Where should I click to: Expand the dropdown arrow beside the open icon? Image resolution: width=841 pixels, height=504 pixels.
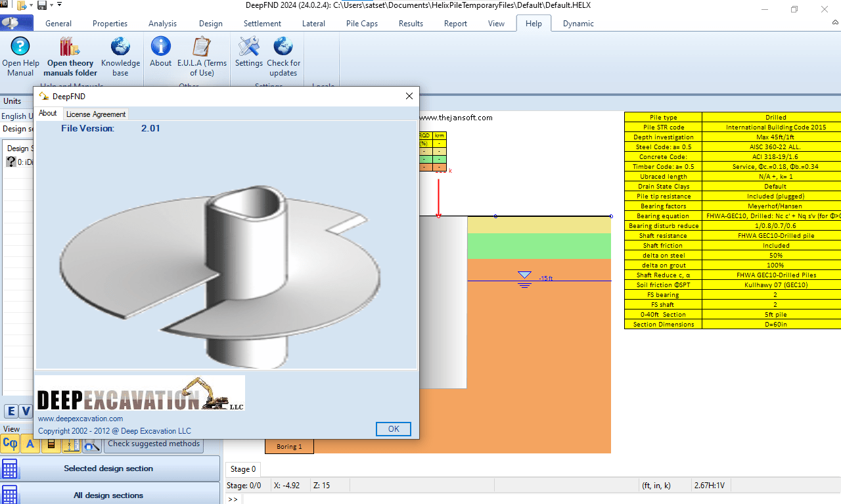[31, 6]
